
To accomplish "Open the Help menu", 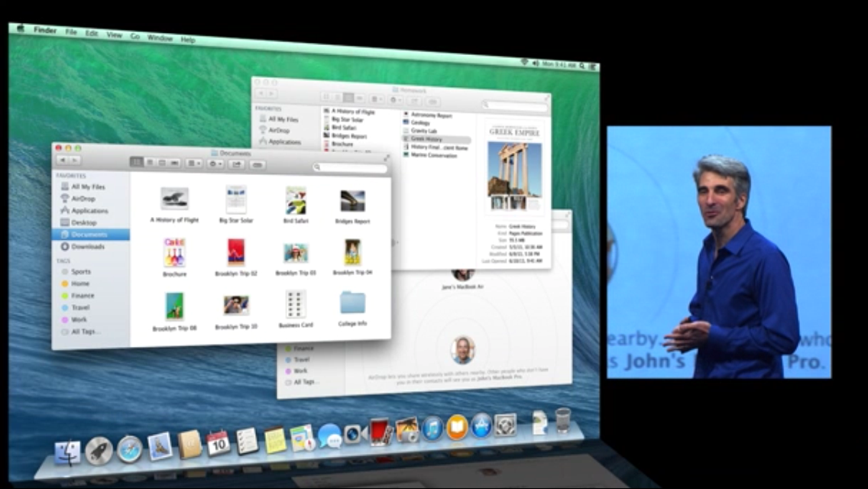I will 188,40.
